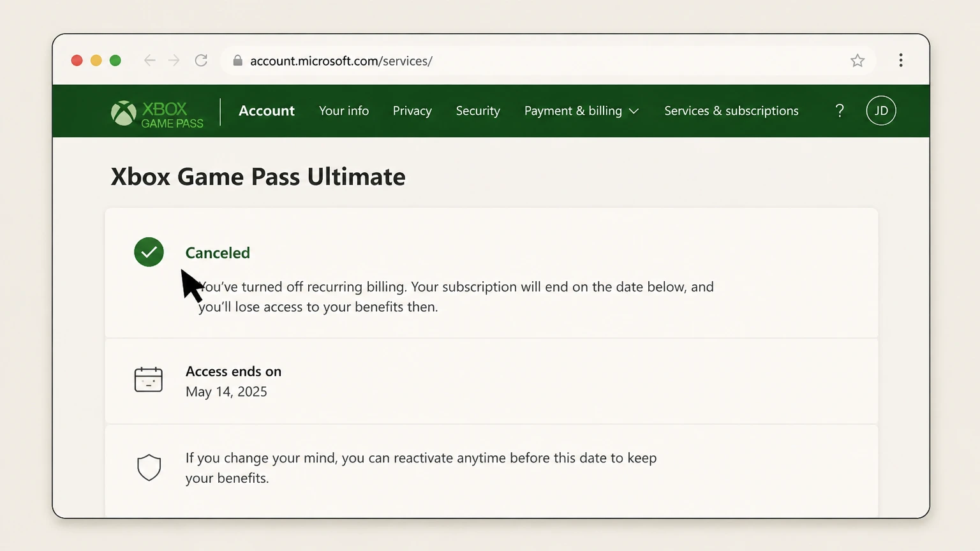Open help via the question mark icon

click(840, 111)
